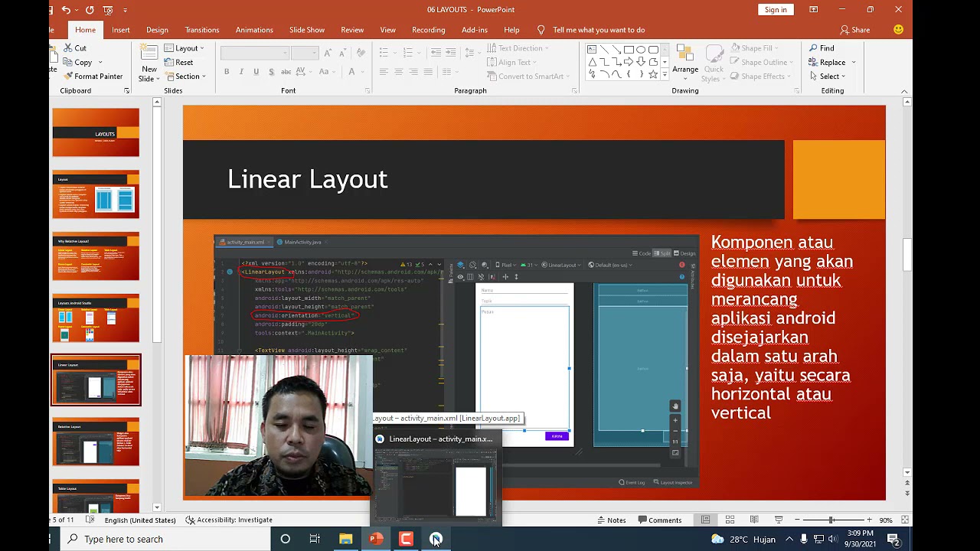Click Find in the Editing group

822,48
